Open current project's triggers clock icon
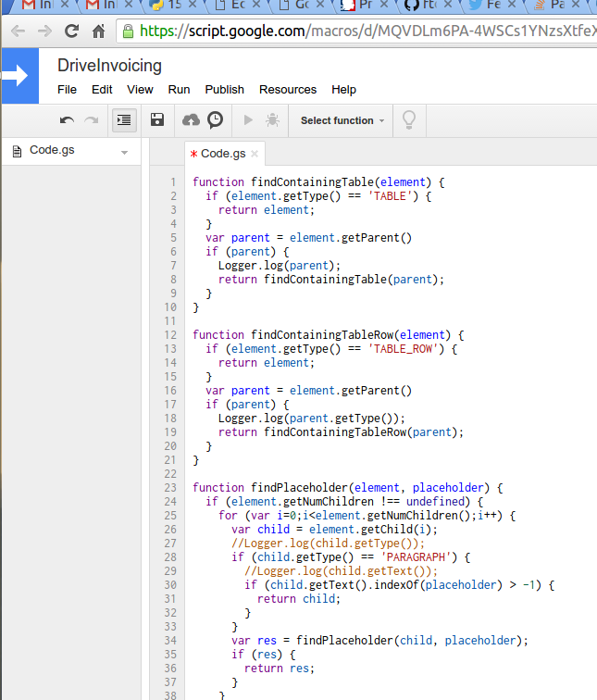The image size is (597, 700). tap(216, 119)
